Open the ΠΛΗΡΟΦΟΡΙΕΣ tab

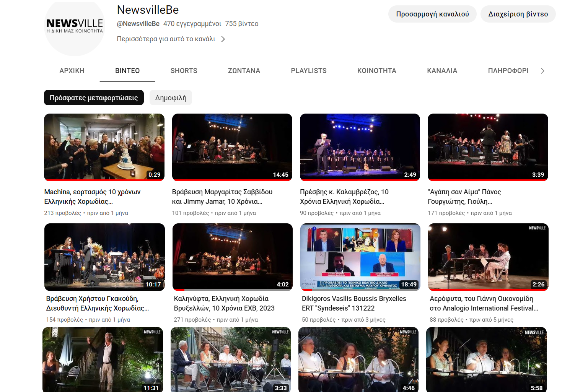click(x=508, y=71)
